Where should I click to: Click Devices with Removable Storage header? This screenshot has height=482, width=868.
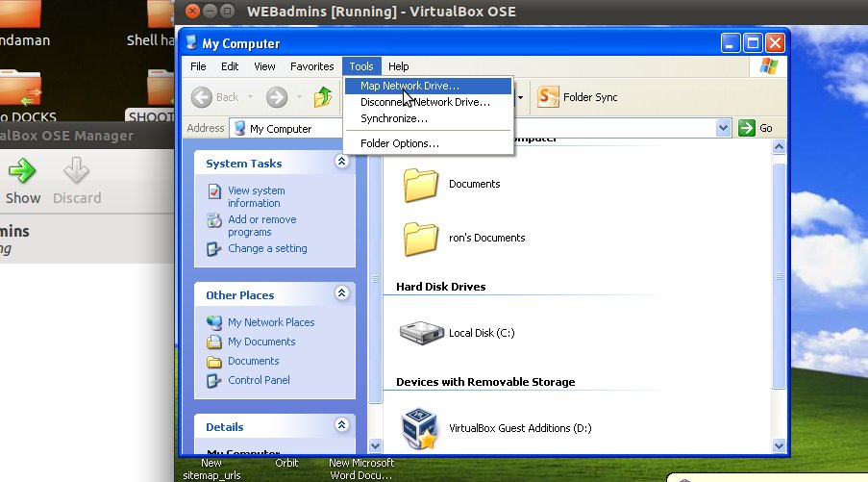[x=485, y=382]
